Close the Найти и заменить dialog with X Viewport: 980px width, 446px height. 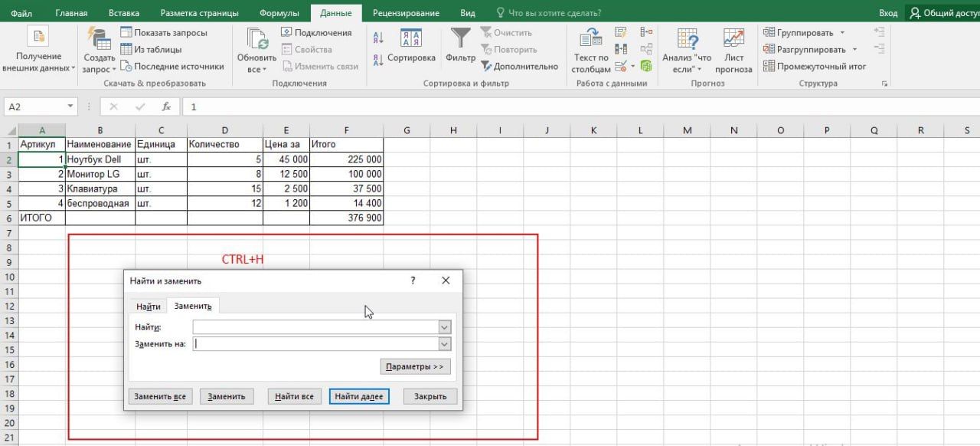[x=446, y=281]
